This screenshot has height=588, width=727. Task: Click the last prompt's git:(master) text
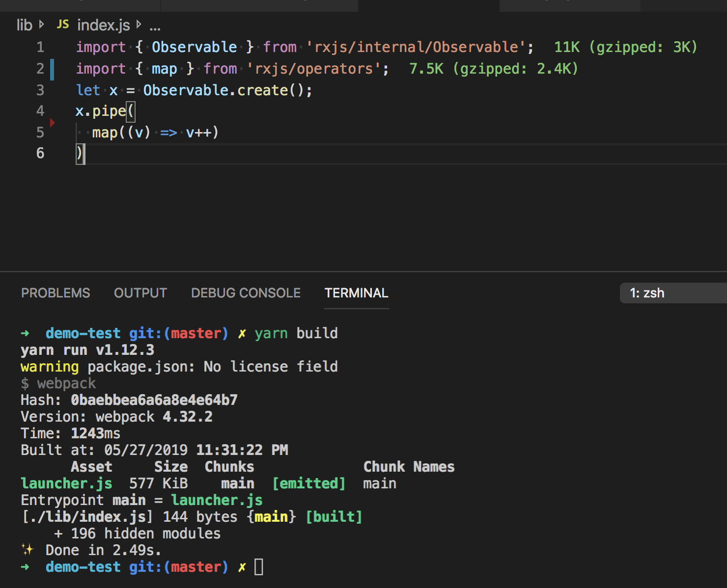179,567
